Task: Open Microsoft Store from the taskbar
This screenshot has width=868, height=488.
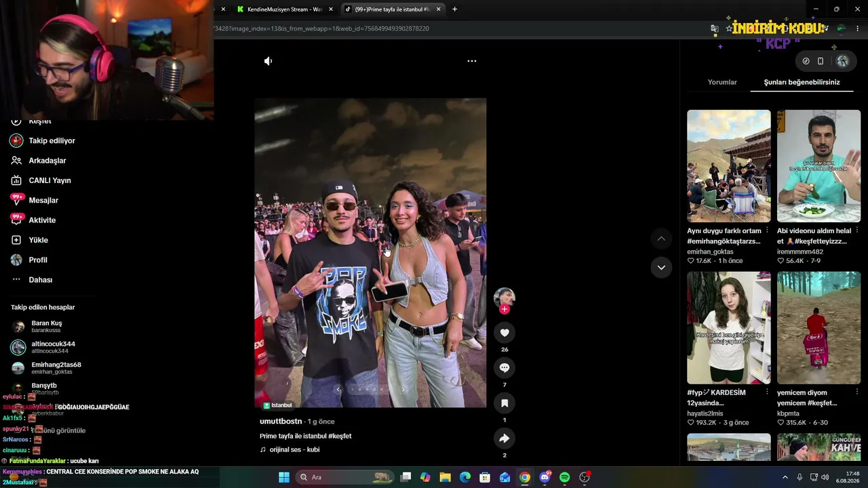Action: pyautogui.click(x=485, y=477)
